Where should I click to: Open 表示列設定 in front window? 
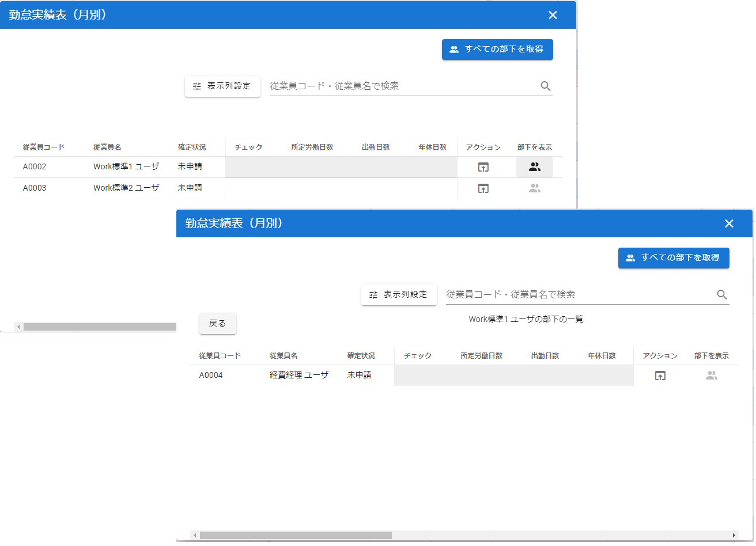399,295
